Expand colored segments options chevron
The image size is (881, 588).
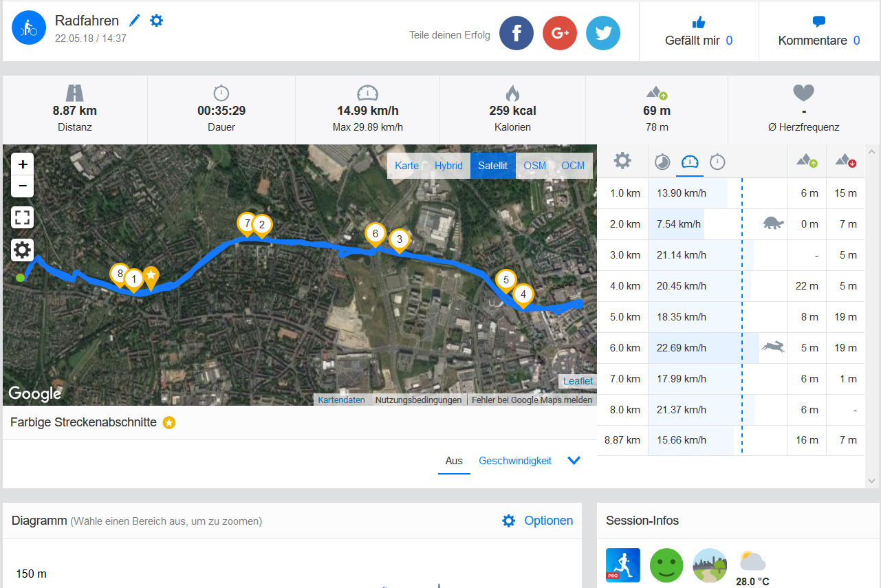(x=574, y=461)
